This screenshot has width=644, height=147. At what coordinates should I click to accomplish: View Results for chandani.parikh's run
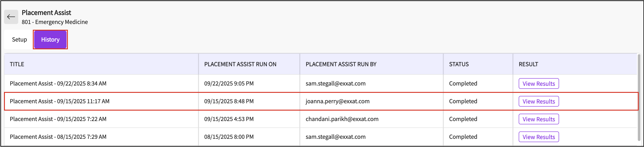(x=538, y=119)
